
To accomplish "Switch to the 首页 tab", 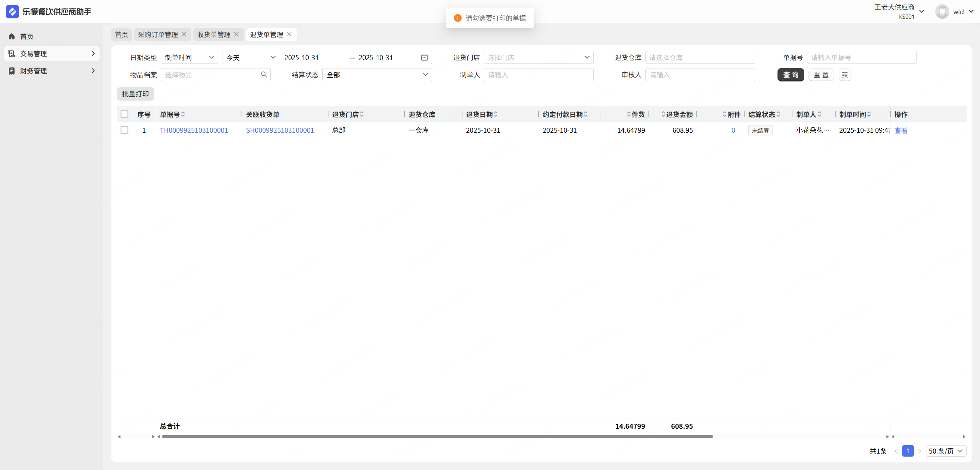I will click(x=121, y=34).
